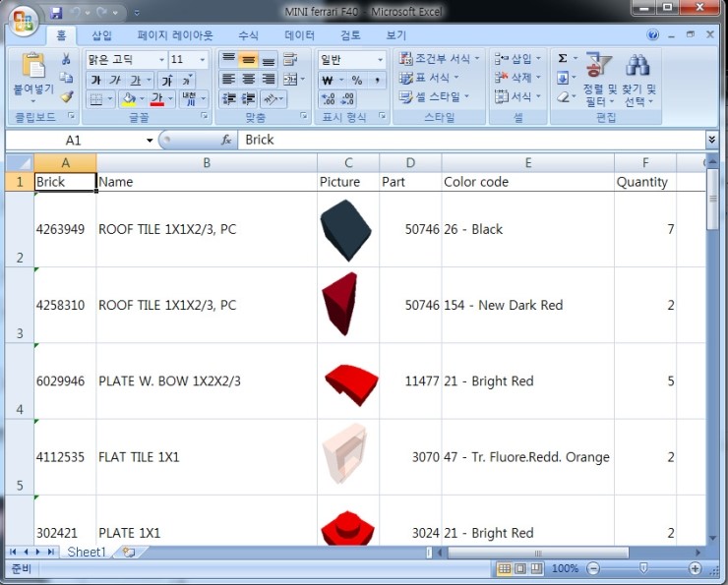Toggle wrap text

(x=290, y=59)
